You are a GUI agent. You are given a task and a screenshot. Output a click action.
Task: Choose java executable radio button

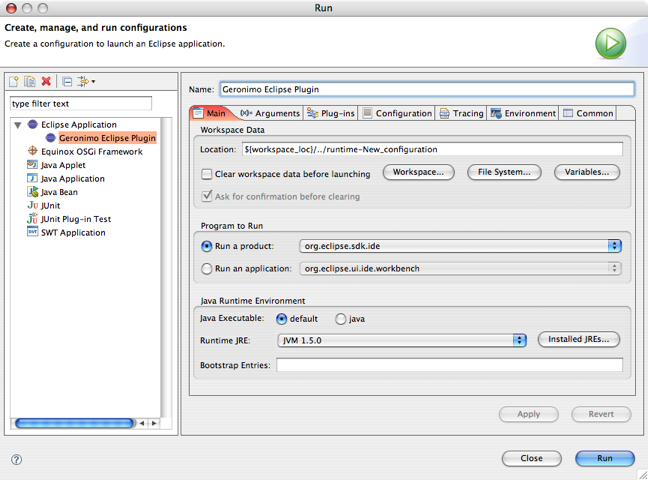point(341,319)
